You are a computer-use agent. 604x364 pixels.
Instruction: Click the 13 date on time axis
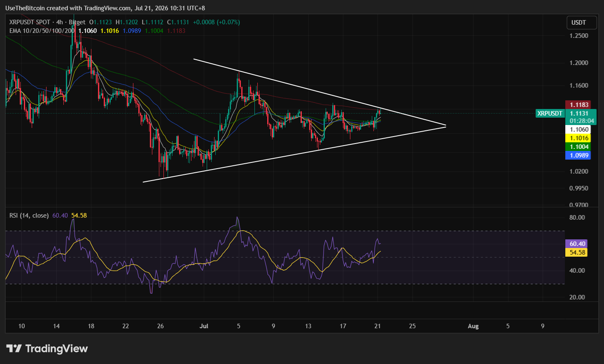(308, 326)
